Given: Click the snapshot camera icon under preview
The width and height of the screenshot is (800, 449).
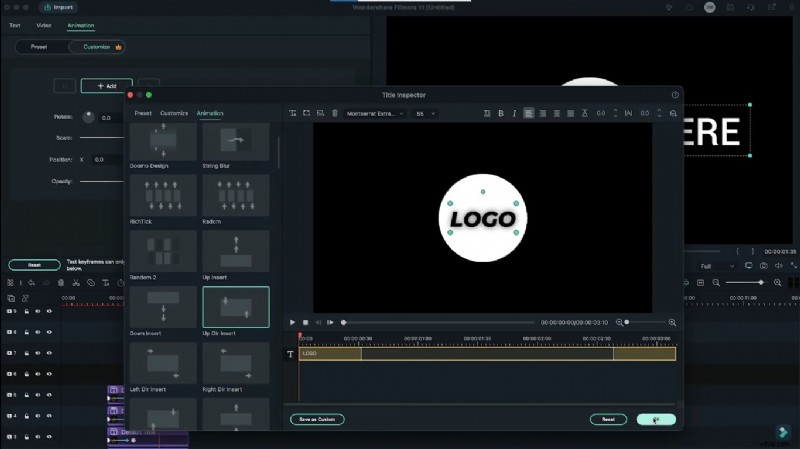Looking at the screenshot, I should pyautogui.click(x=763, y=266).
